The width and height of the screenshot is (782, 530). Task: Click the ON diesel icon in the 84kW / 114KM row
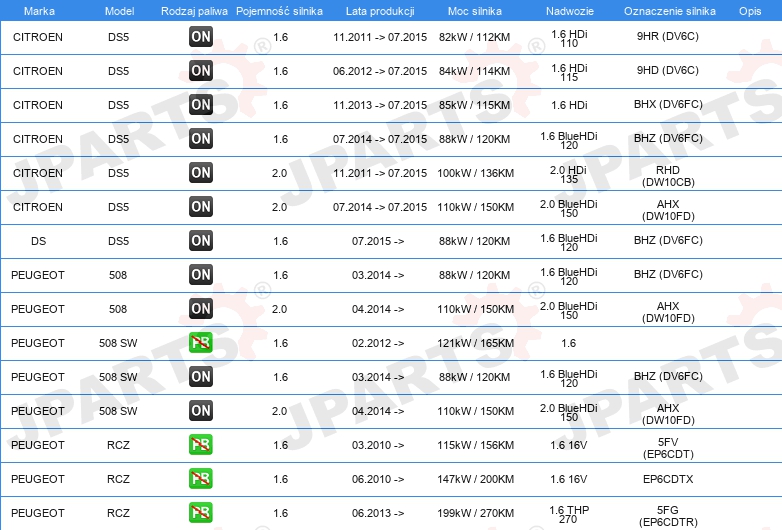(201, 70)
